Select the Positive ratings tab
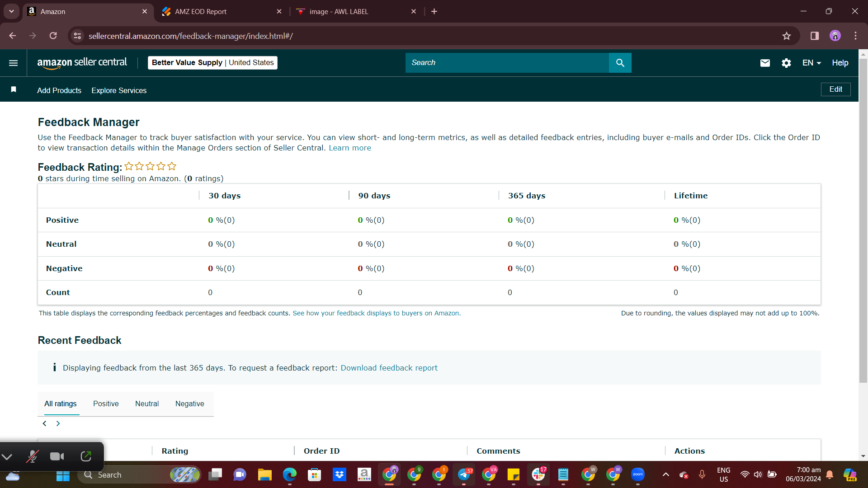 tap(106, 404)
